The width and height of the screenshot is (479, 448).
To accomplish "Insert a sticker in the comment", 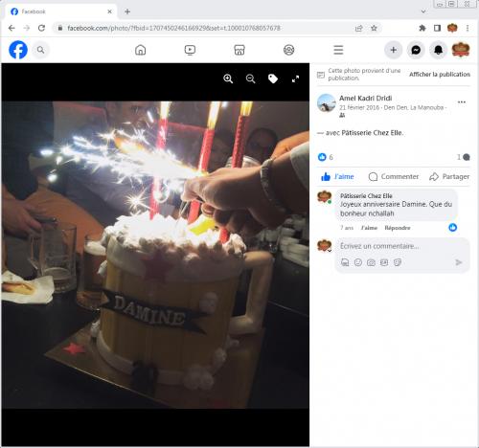I will pyautogui.click(x=398, y=262).
